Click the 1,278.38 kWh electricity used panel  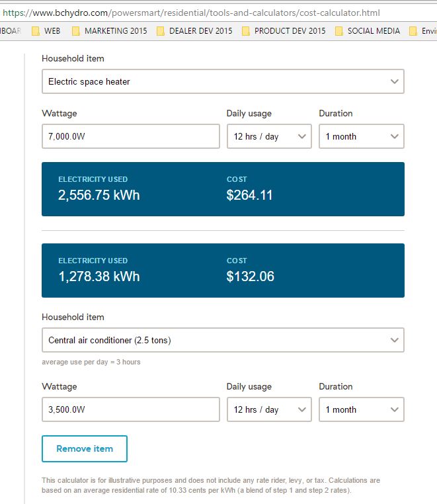(x=223, y=271)
